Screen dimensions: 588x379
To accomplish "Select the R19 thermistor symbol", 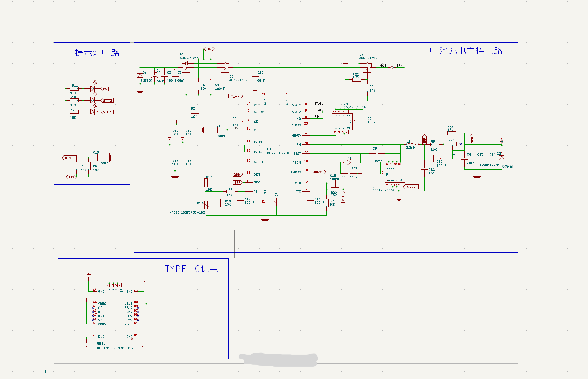I will [x=206, y=205].
